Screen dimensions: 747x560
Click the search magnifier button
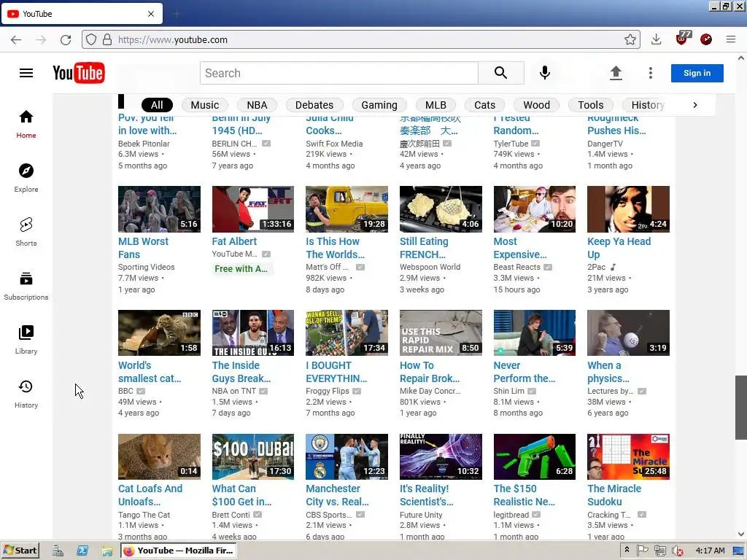coord(500,73)
